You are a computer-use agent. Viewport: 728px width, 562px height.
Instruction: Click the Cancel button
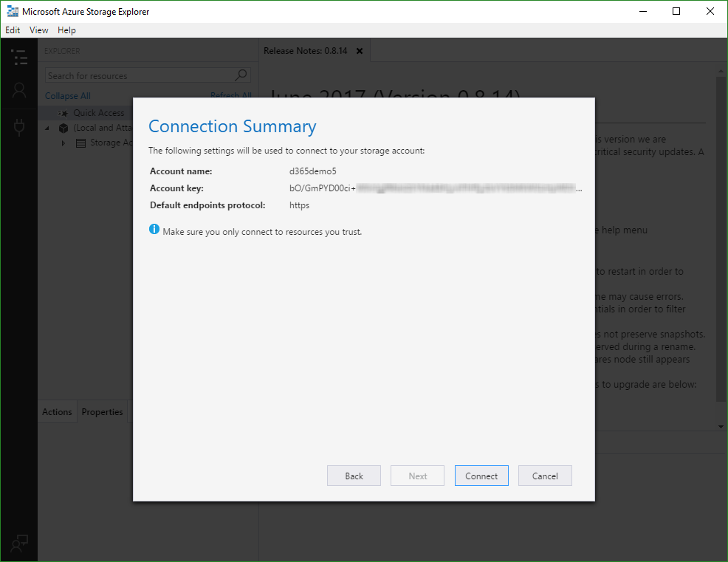[545, 476]
